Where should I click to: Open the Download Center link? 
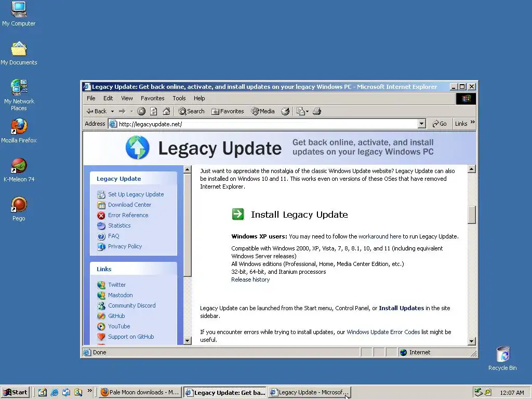coord(129,205)
